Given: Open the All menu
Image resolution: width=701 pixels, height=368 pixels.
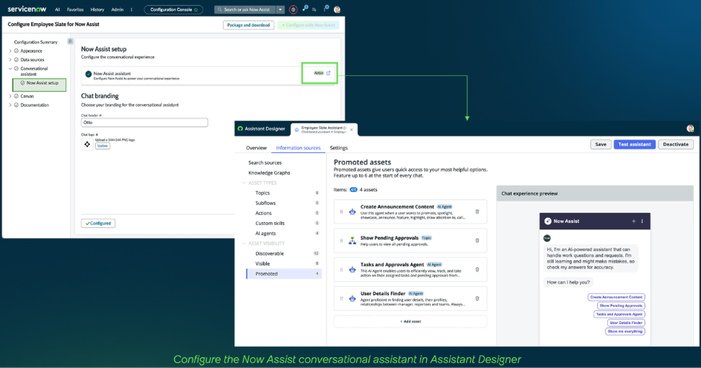Looking at the screenshot, I should click(x=57, y=9).
